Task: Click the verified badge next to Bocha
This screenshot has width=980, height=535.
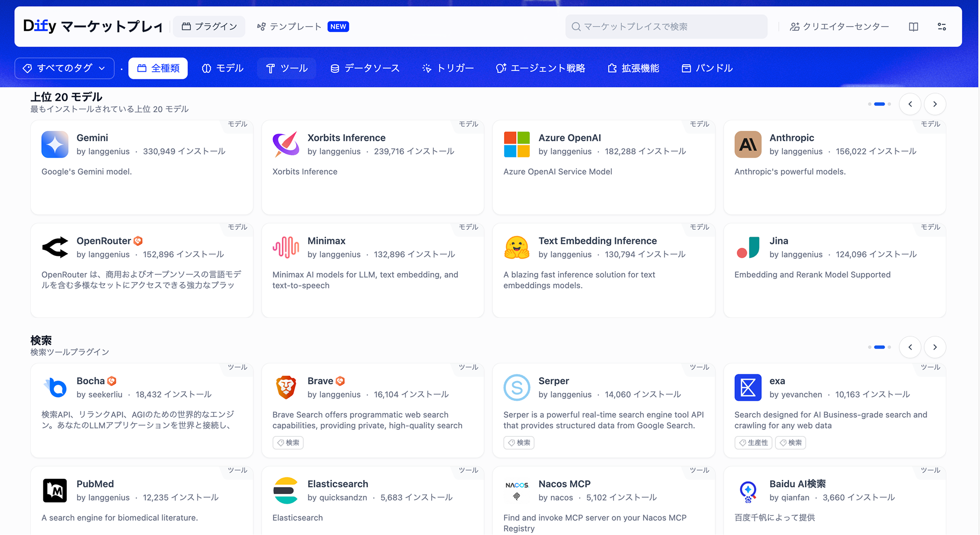Action: [x=112, y=381]
